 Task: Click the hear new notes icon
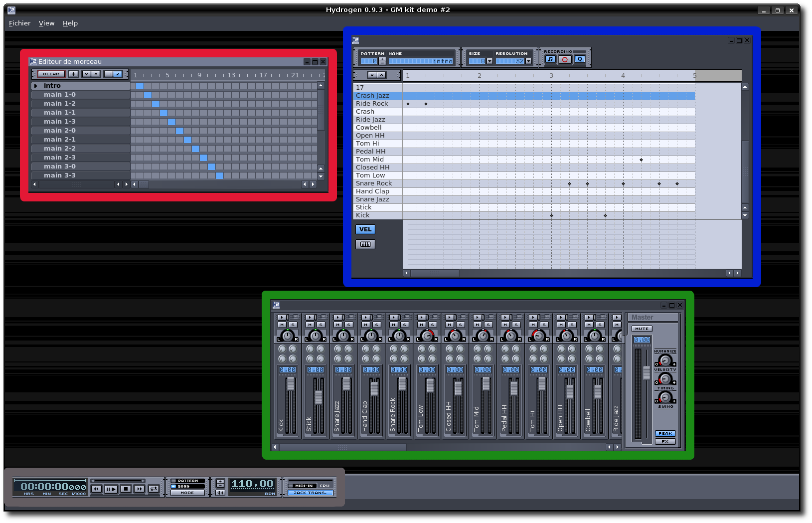pyautogui.click(x=550, y=59)
